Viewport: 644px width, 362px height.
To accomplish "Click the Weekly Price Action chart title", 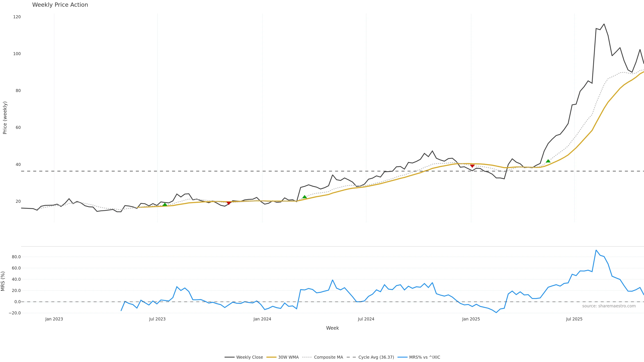I will (60, 5).
